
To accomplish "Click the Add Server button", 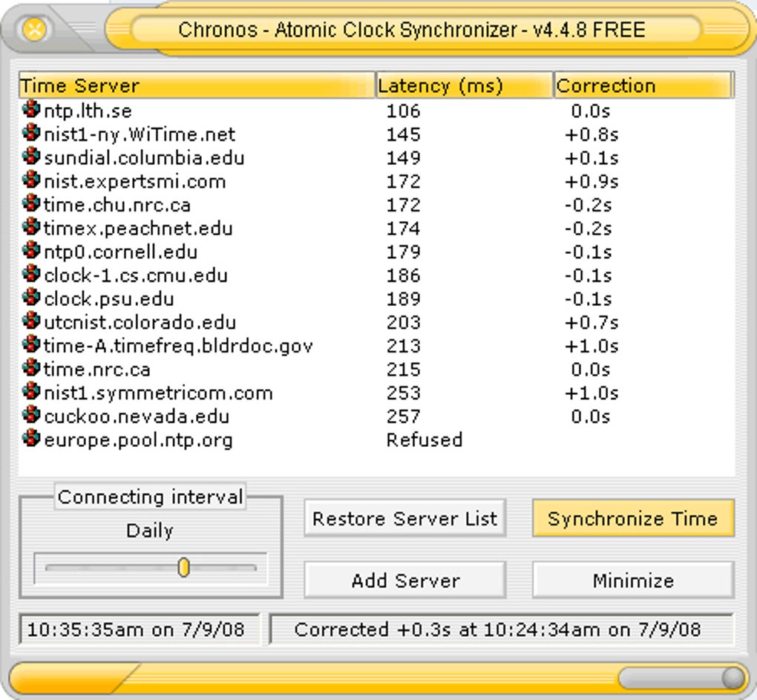I will pos(405,580).
